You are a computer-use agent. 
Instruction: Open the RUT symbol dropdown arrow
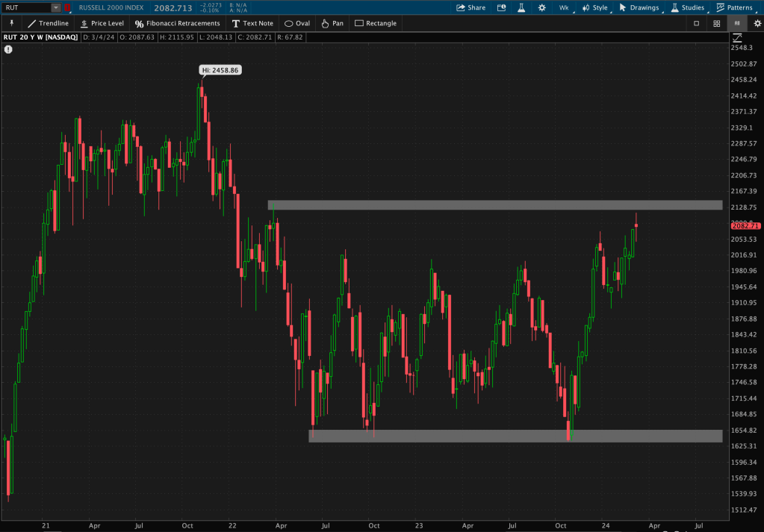point(56,7)
